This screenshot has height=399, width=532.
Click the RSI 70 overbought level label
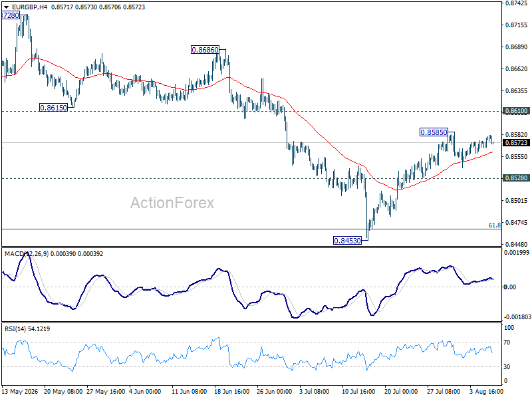507,342
